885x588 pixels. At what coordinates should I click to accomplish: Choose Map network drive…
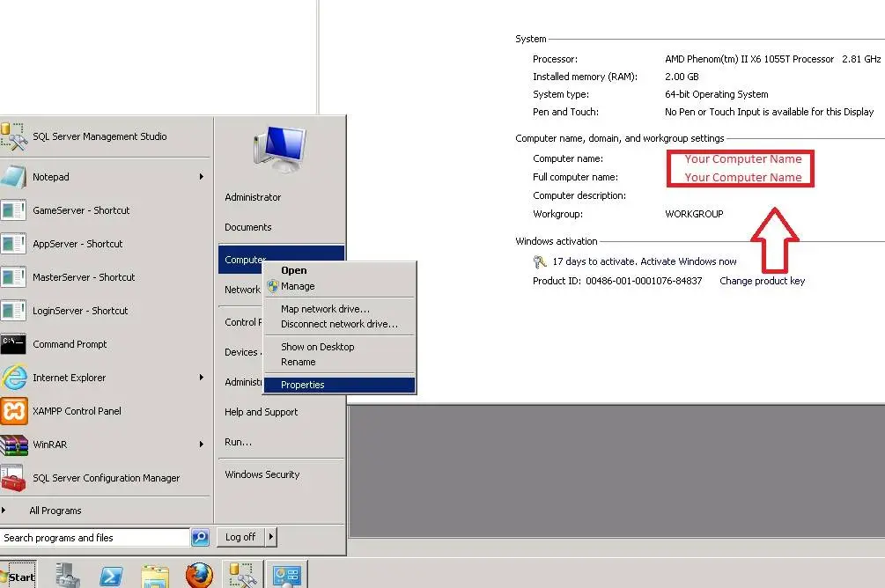click(325, 309)
